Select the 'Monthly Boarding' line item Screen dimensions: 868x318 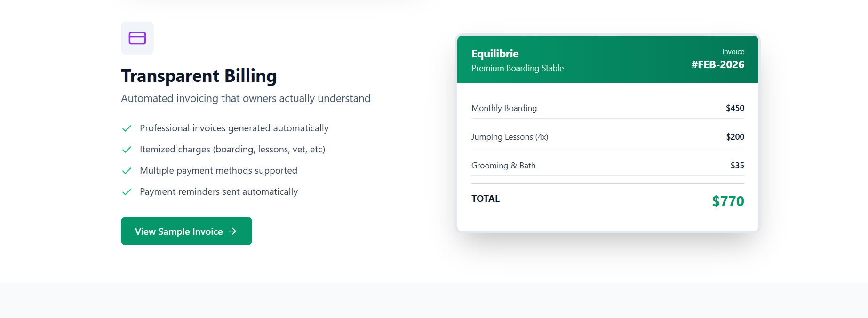504,108
